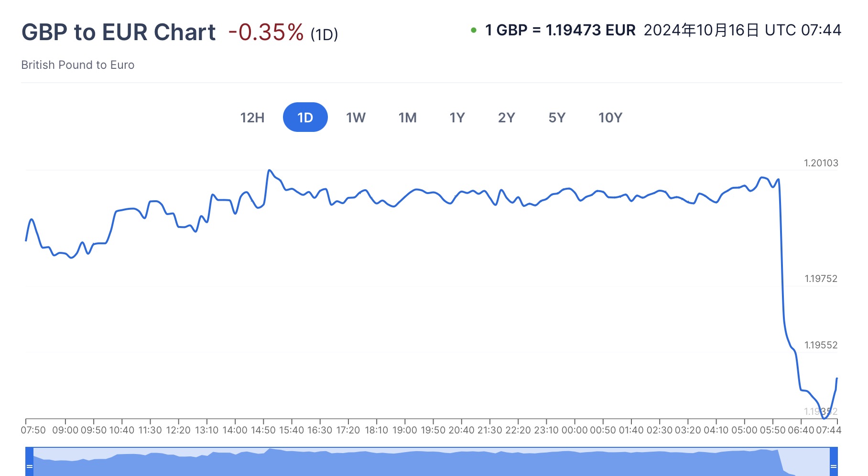Switch chart to 1W range
Viewport: 868px width, 476px height.
tap(356, 118)
